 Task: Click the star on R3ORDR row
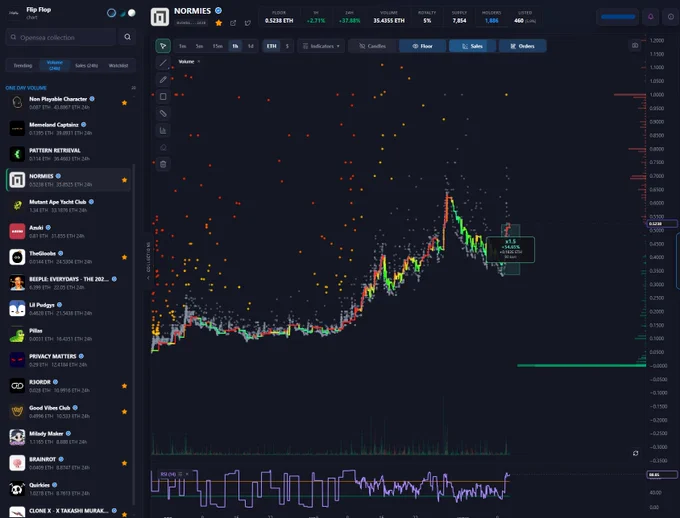tap(124, 386)
